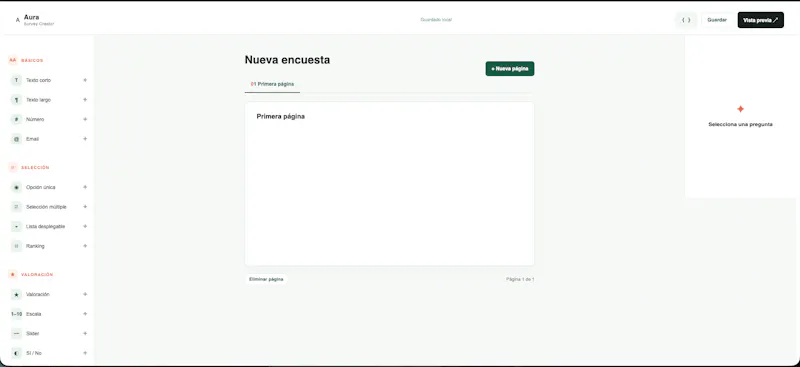Add an Opción única question via plus
The height and width of the screenshot is (367, 800).
85,187
